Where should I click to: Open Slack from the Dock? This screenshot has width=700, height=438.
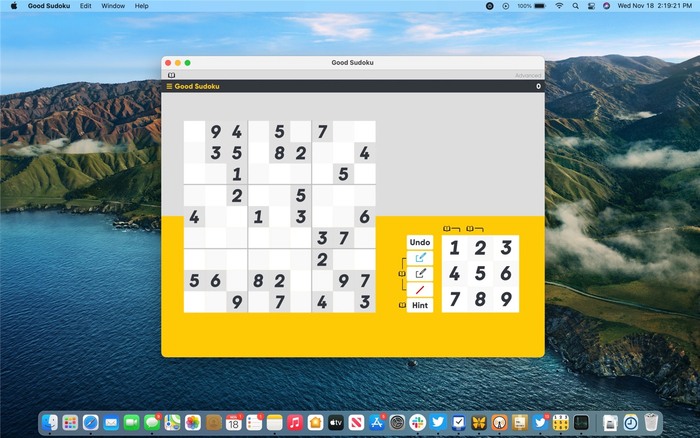(417, 422)
